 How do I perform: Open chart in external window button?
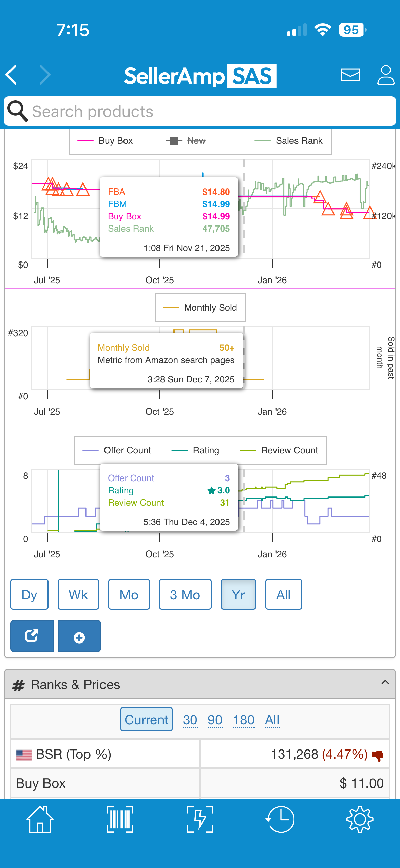pos(32,636)
